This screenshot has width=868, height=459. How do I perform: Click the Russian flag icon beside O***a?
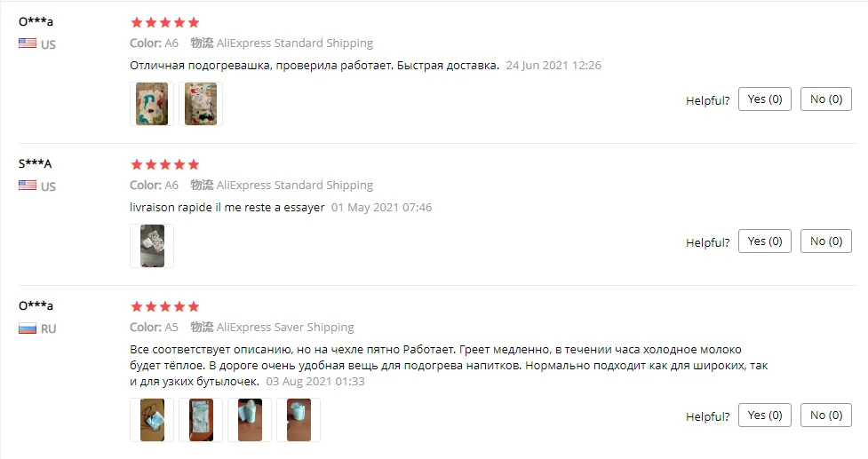(28, 328)
